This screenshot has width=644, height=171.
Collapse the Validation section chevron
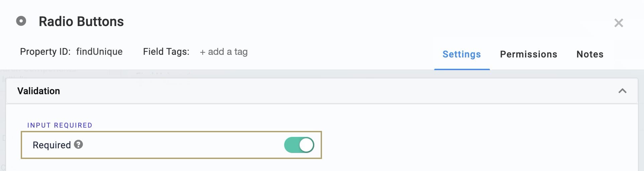pyautogui.click(x=622, y=91)
